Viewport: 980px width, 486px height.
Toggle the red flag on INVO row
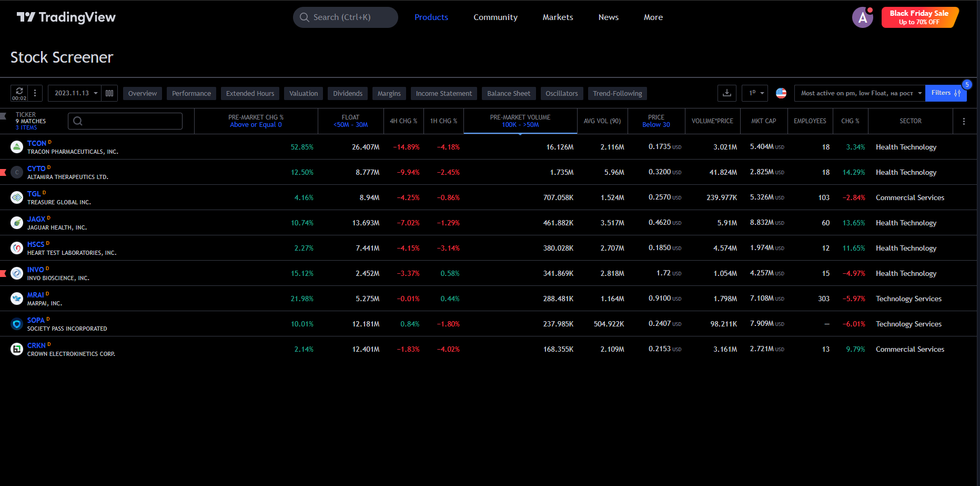click(x=3, y=273)
